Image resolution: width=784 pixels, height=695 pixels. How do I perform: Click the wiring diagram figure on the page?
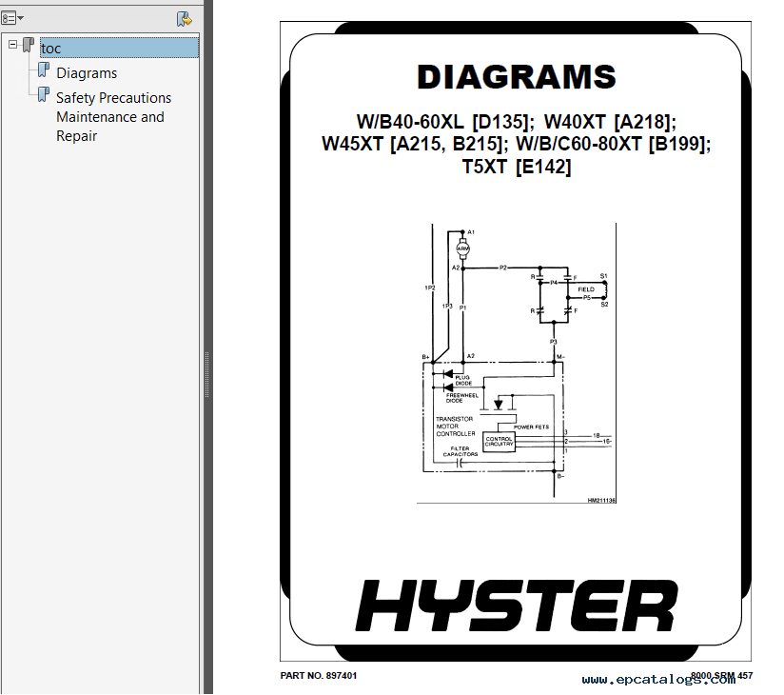(x=517, y=364)
